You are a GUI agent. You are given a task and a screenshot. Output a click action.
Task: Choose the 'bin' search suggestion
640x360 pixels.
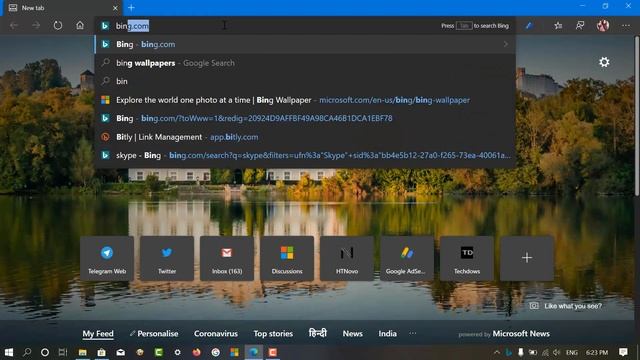coord(304,81)
